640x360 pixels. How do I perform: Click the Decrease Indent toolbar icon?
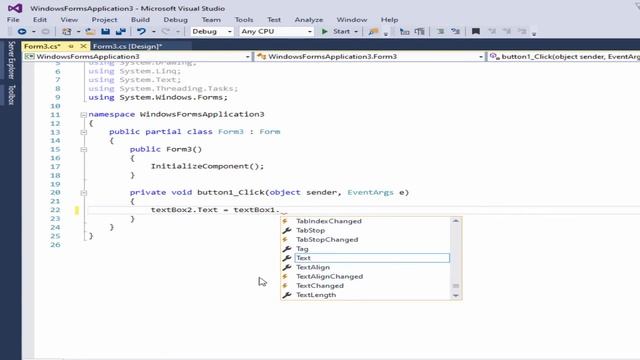440,31
